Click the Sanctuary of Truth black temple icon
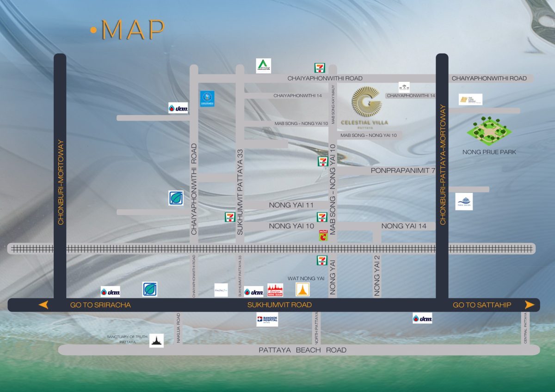Viewport: 555px width, 392px height. coord(157,341)
